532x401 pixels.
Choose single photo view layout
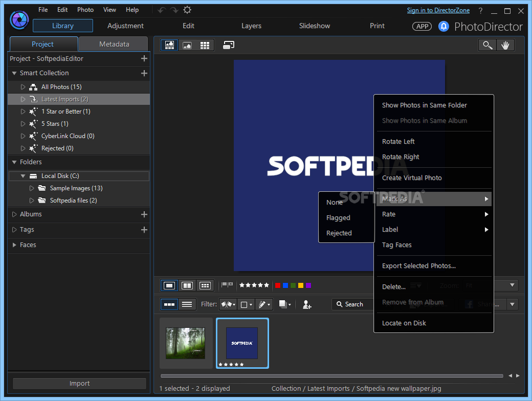click(169, 285)
